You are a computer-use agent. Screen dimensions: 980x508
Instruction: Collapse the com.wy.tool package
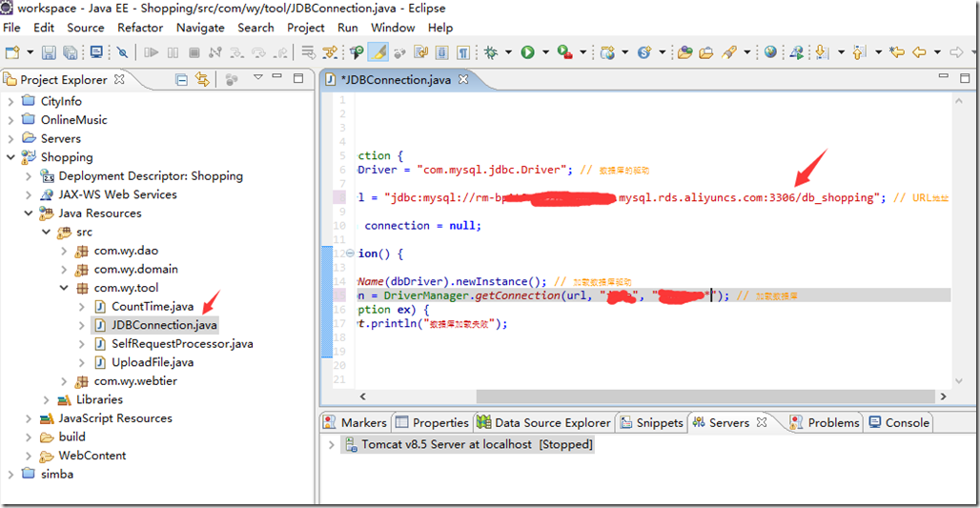pyautogui.click(x=64, y=288)
